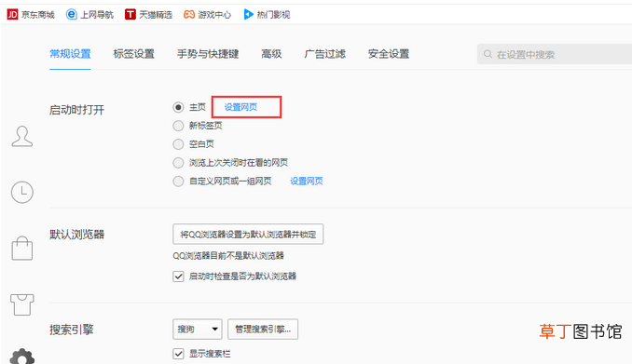Select 浏览上次关闭时在看的网页 option
The height and width of the screenshot is (364, 632).
[178, 163]
